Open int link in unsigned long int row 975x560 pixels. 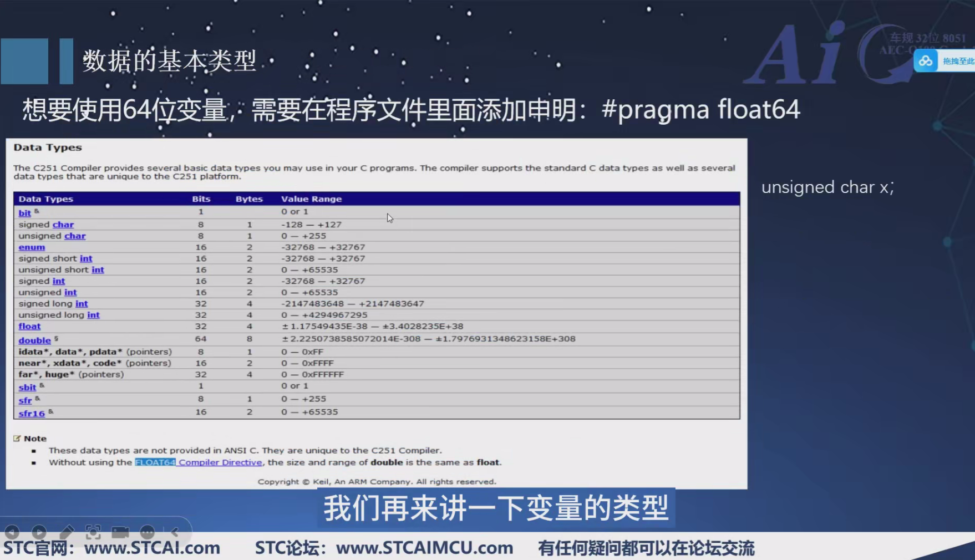93,315
